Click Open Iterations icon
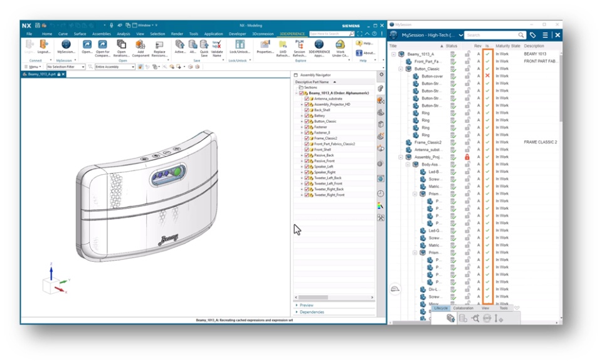The width and height of the screenshot is (602, 364). pos(121,44)
